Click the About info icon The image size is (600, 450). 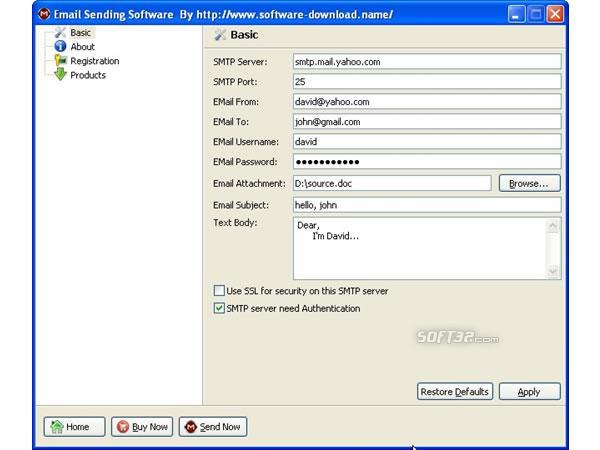[x=60, y=46]
